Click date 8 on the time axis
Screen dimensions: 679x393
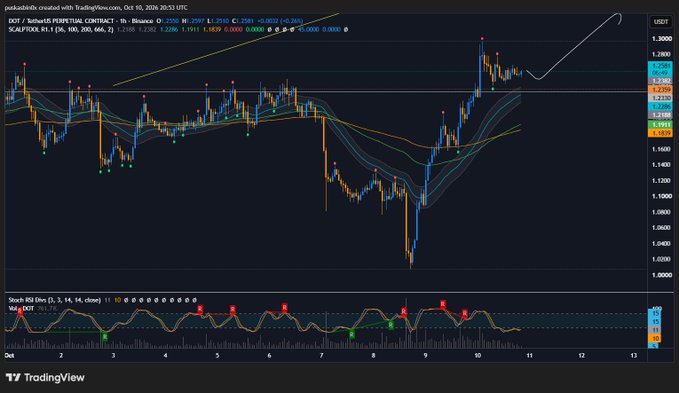tap(373, 355)
